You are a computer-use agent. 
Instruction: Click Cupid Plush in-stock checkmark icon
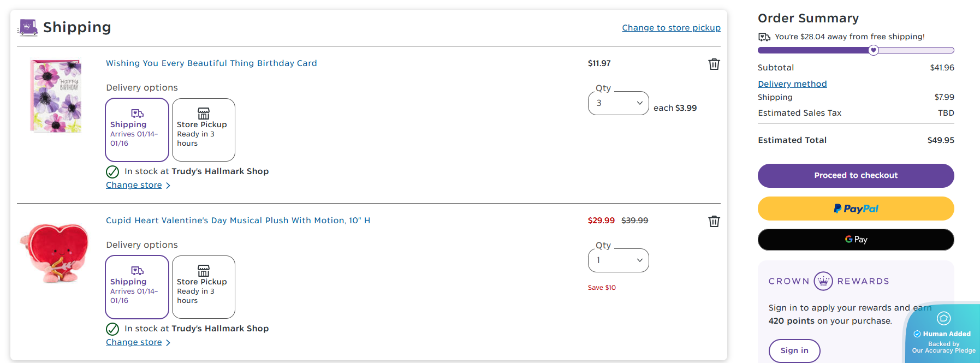(x=112, y=329)
